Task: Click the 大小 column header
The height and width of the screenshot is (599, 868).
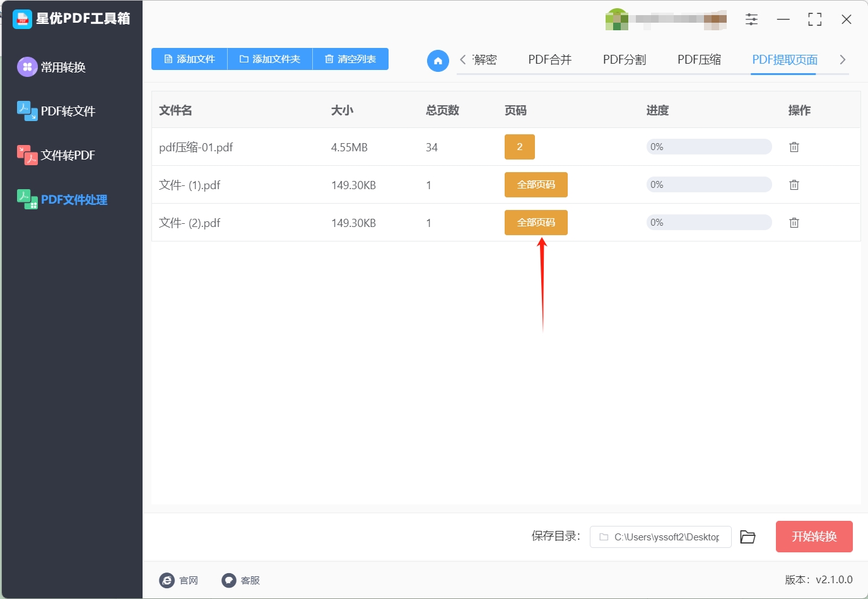Action: point(342,110)
